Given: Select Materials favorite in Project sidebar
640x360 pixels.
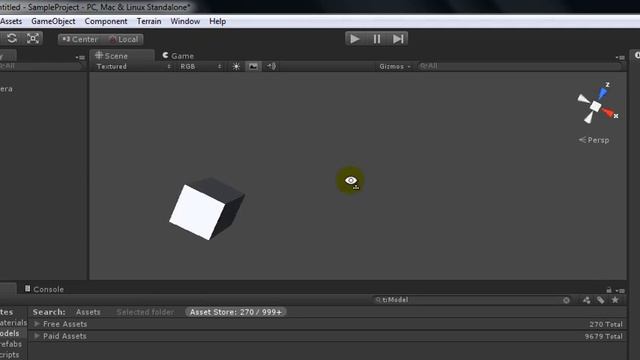Looking at the screenshot, I should [x=13, y=322].
